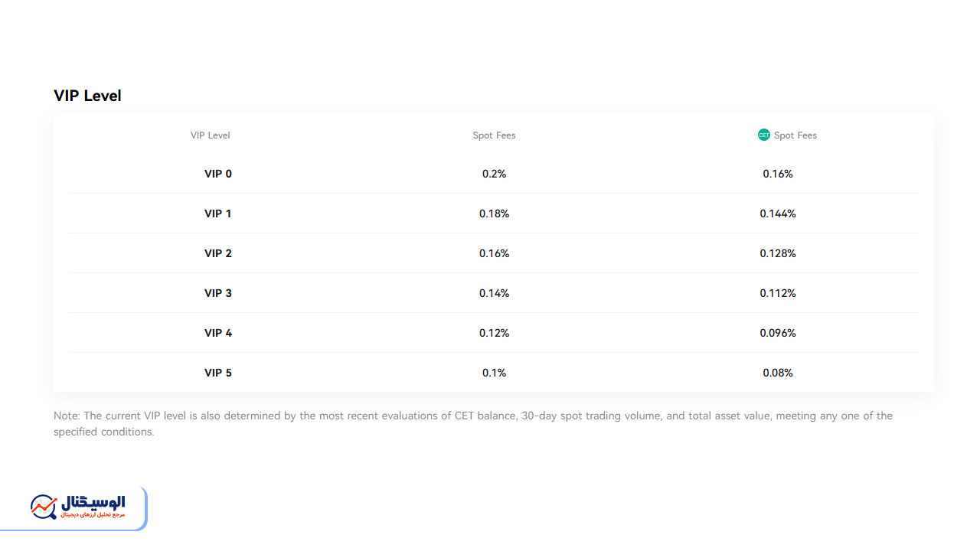Click the Spot Fees column header

click(x=495, y=135)
